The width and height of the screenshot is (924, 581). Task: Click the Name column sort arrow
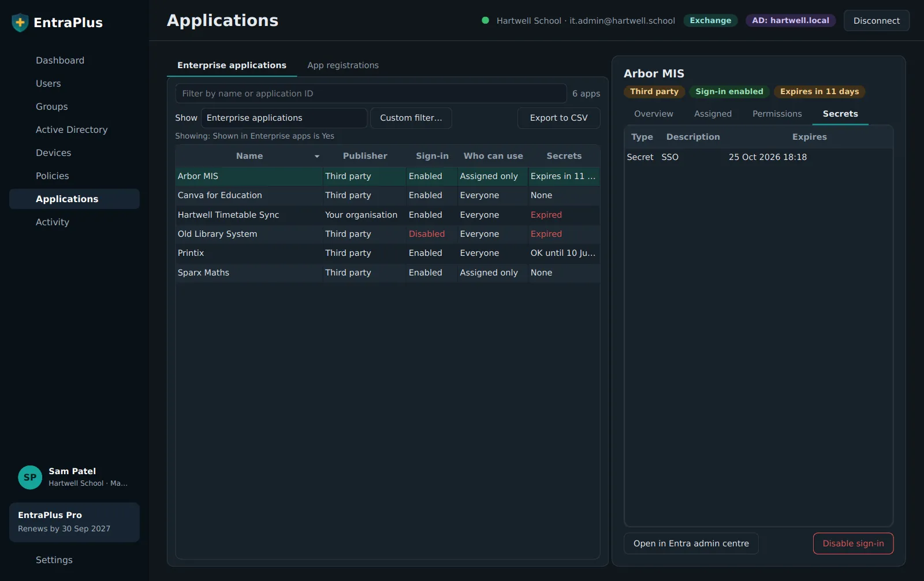click(x=316, y=157)
